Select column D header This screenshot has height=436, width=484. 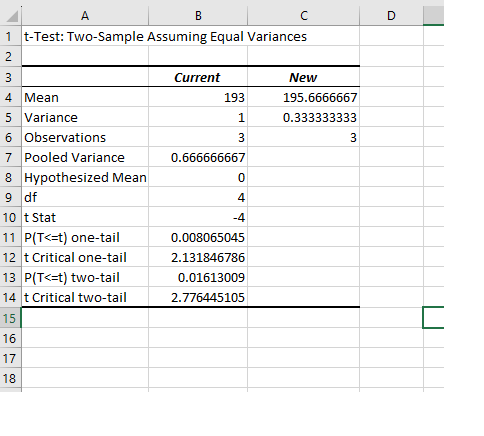[x=391, y=16]
